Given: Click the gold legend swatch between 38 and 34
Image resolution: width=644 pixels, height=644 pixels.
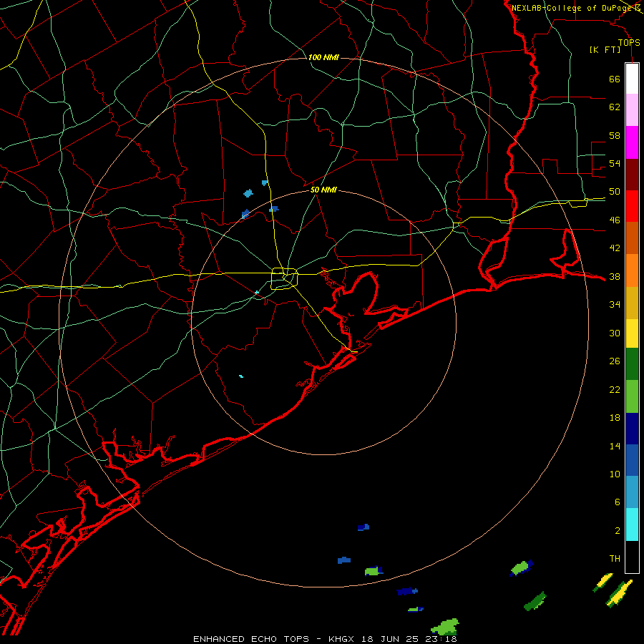Looking at the screenshot, I should point(632,303).
